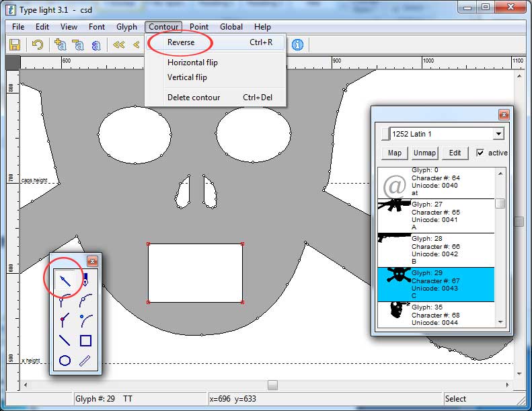Choose Reverse from the Contour menu
This screenshot has height=411, width=532.
[x=181, y=42]
